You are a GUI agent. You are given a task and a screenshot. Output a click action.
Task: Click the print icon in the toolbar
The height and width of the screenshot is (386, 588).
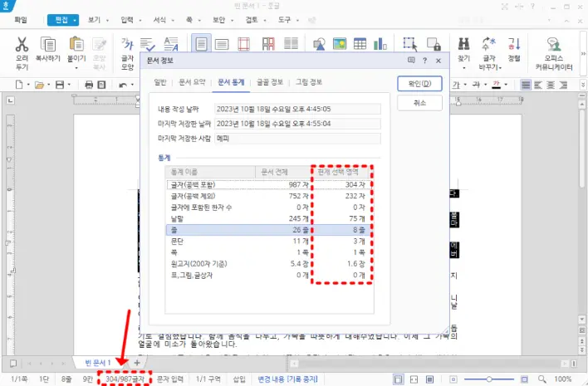coord(90,85)
